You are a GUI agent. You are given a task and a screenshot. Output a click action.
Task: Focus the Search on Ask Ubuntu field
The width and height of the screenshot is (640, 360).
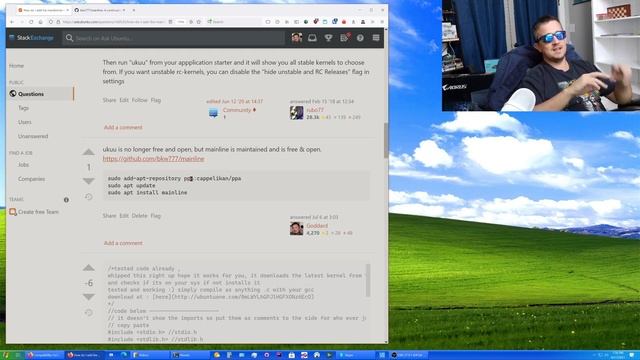tap(173, 38)
